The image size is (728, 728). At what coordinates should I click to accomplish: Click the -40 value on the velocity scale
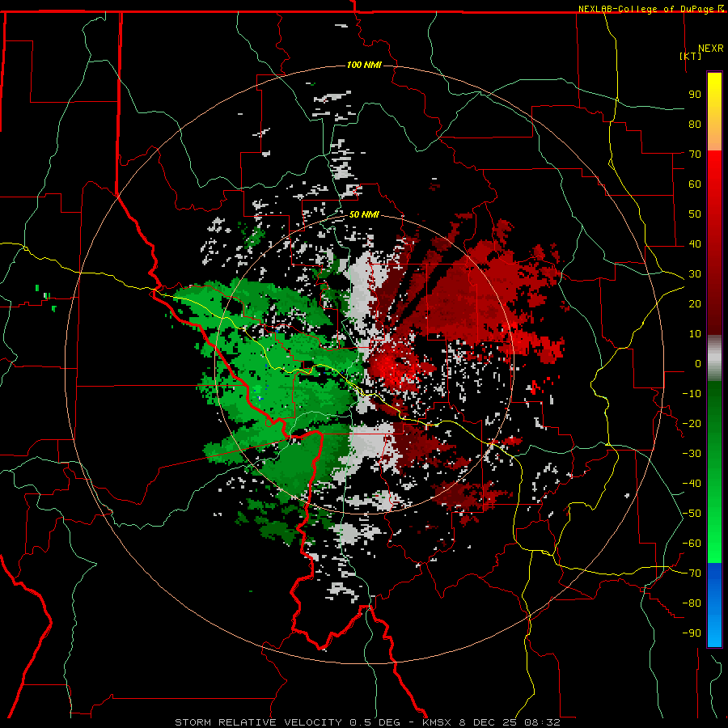692,484
